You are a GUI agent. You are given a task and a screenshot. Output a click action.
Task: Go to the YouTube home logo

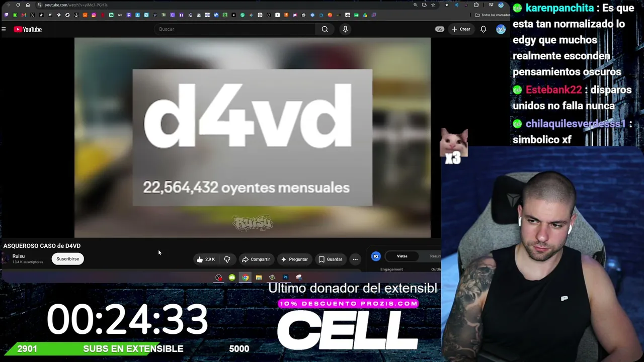(x=28, y=29)
